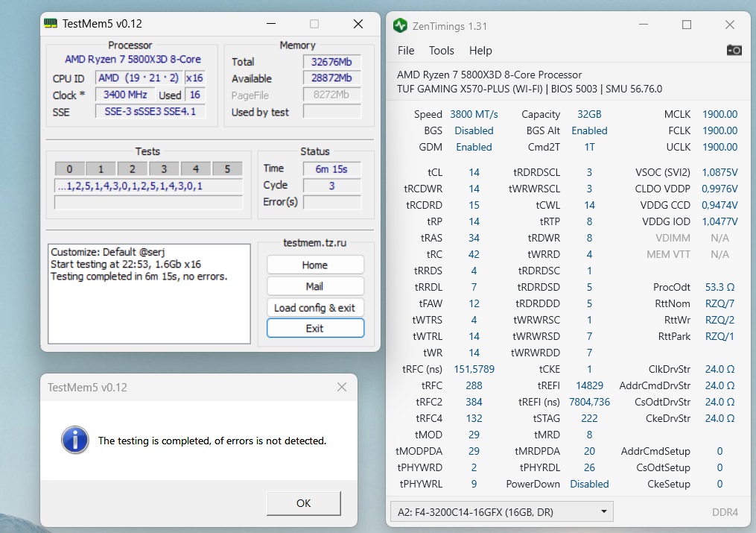756x533 pixels.
Task: Close the TestMem5 main window
Action: tap(358, 24)
